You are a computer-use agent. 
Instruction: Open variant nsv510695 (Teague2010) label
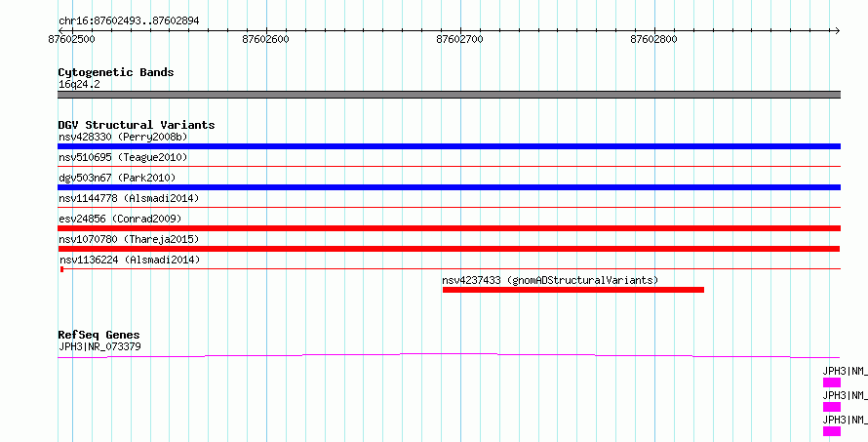(x=123, y=157)
